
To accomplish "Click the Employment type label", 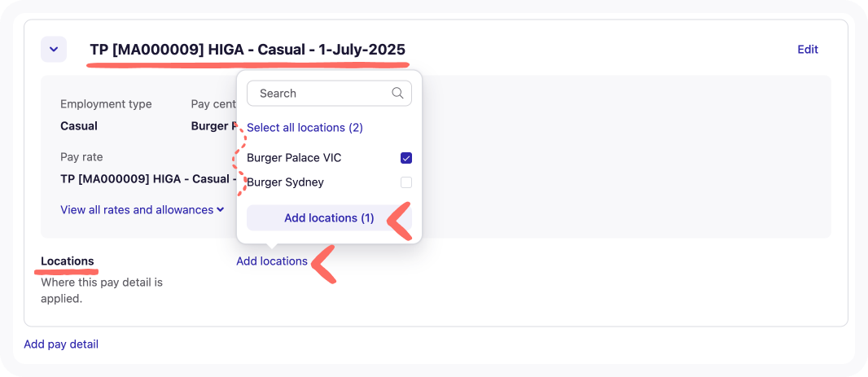I will click(x=106, y=104).
